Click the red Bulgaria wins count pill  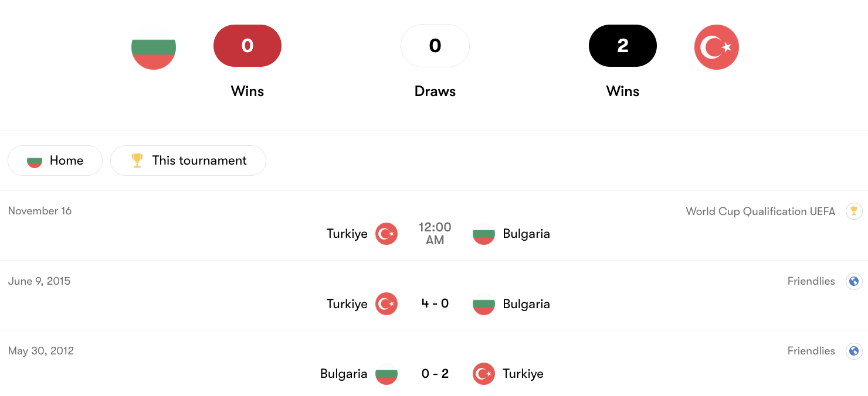[x=247, y=46]
